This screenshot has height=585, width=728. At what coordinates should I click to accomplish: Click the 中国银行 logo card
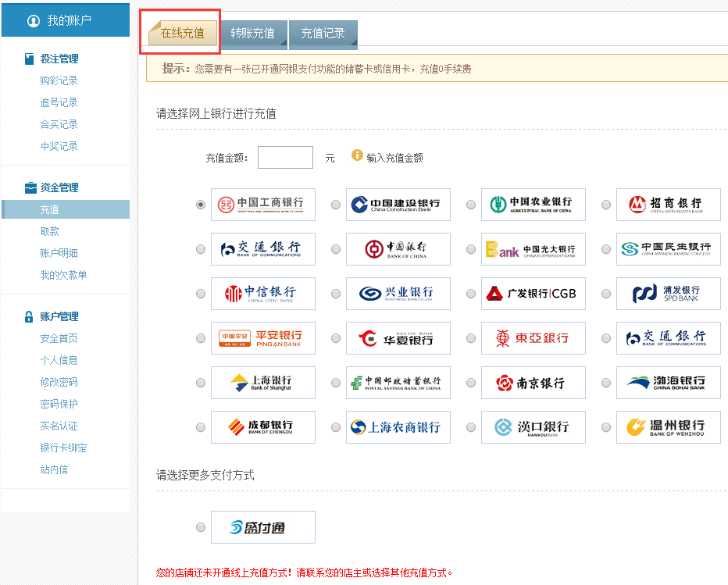[x=398, y=249]
